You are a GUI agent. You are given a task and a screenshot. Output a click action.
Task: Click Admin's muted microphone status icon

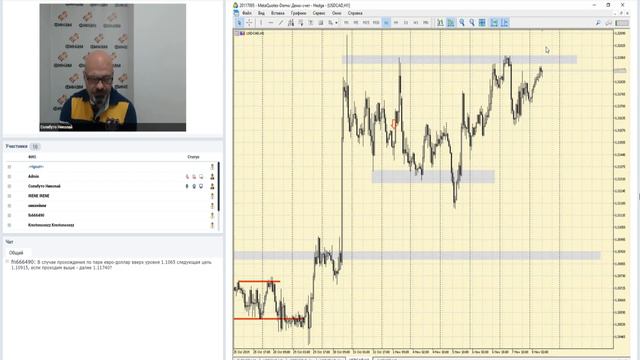pos(187,176)
